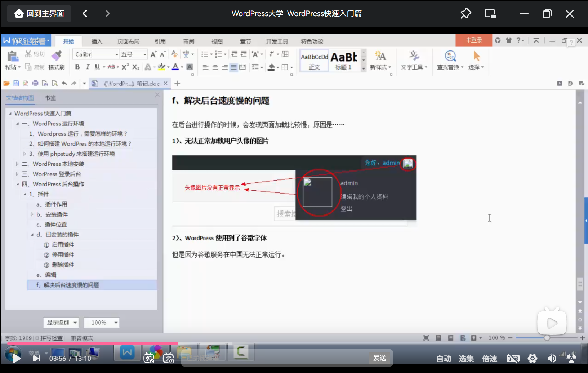Apply superscript formatting

(125, 67)
